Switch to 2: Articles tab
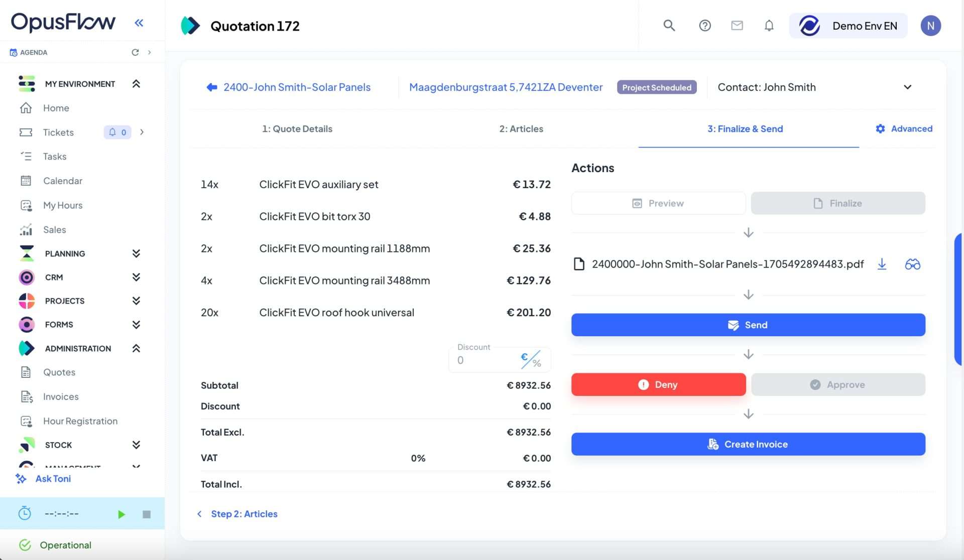 click(x=521, y=128)
